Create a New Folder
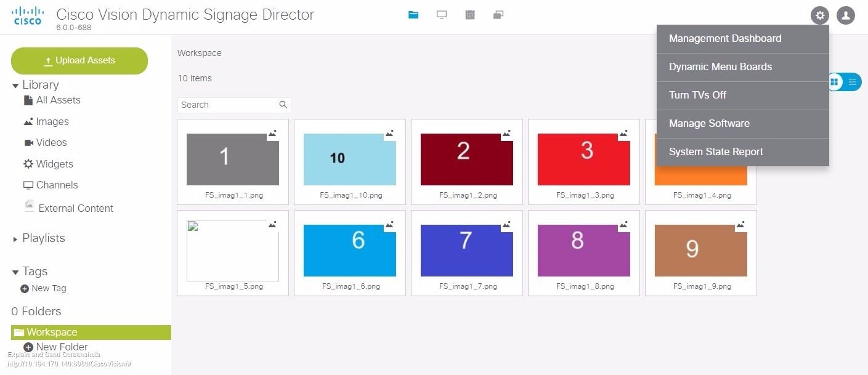 tap(62, 347)
